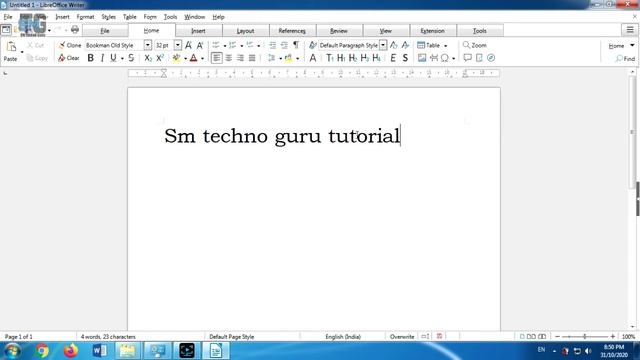Insert special character omega

click(x=445, y=58)
